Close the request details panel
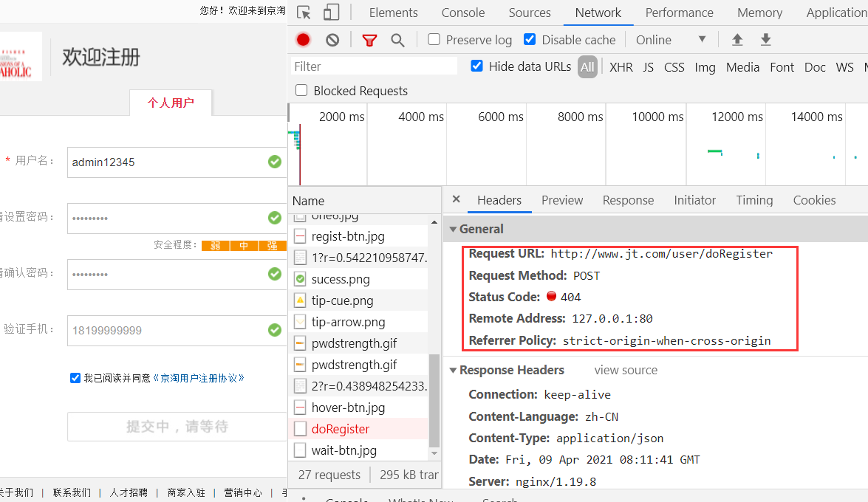 (456, 199)
